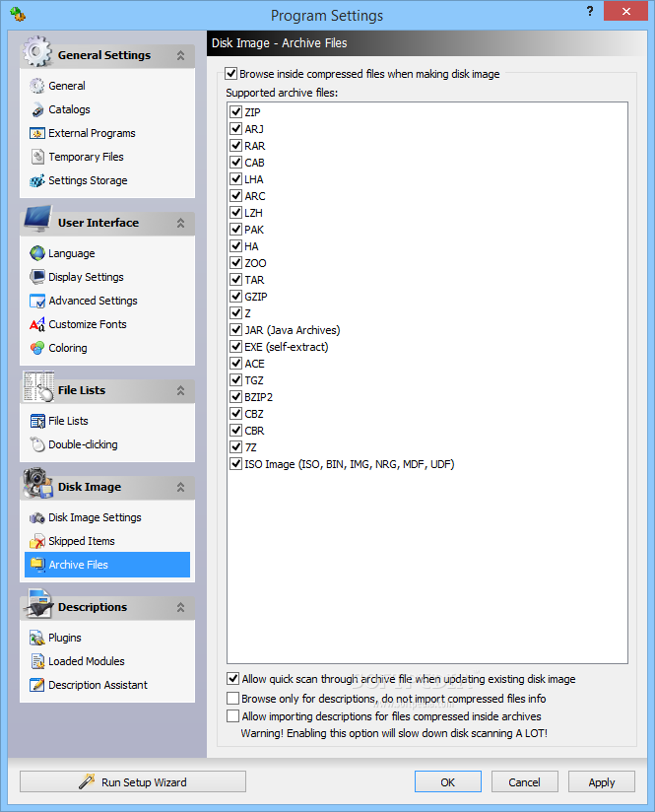The image size is (655, 812).
Task: Uncheck the JAR (Java Archives) checkbox
Action: coord(236,330)
